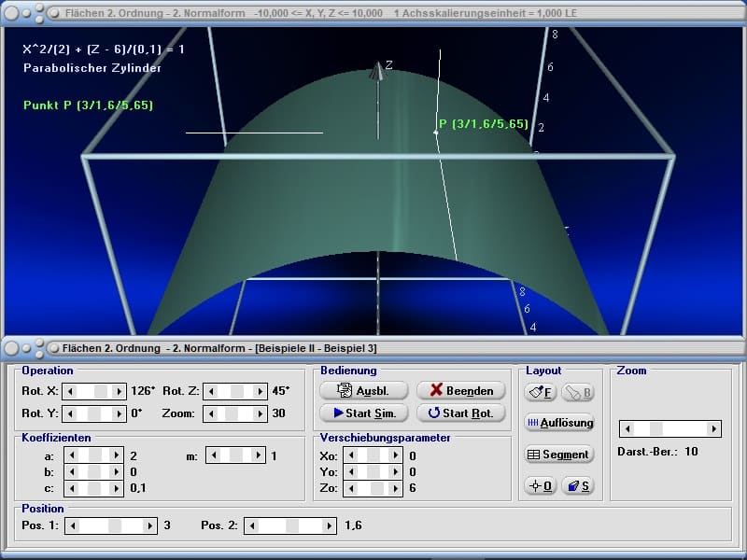Click the F paint layout icon
747x560 pixels.
pos(541,392)
